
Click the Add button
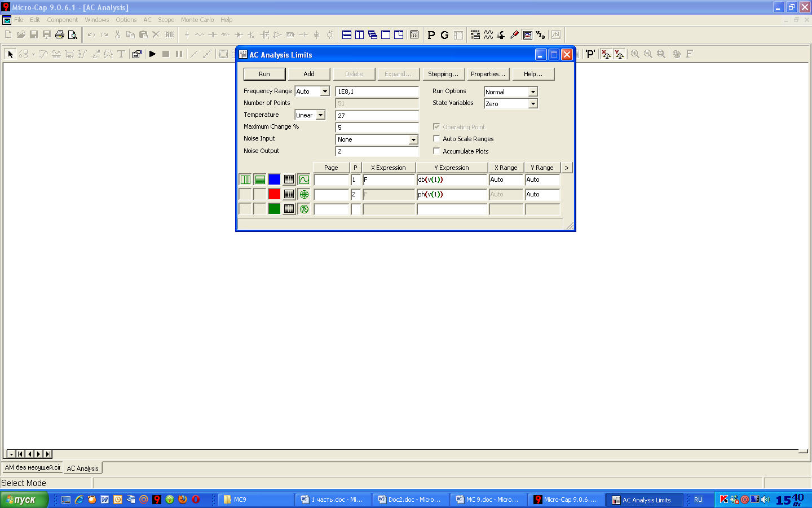click(x=309, y=74)
